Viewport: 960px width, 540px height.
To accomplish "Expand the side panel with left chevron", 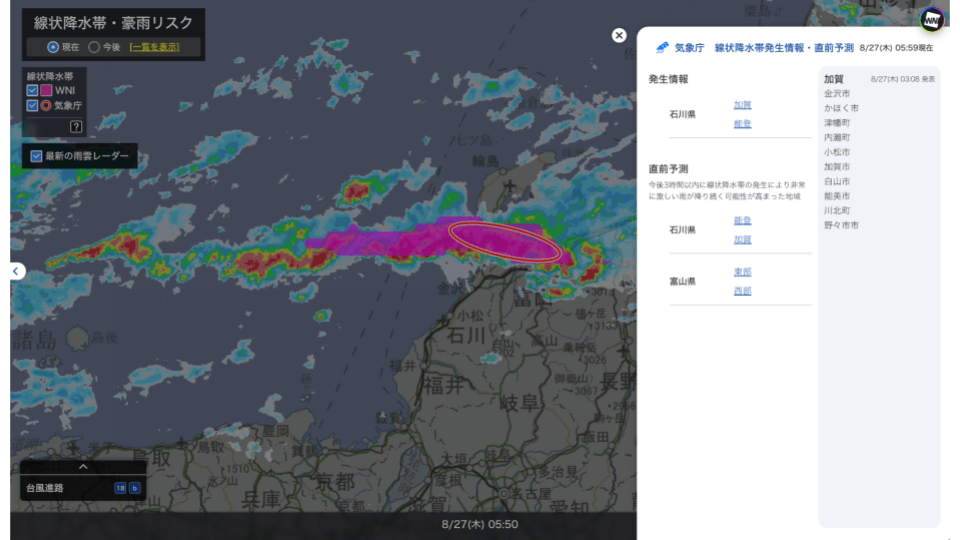I will 17,271.
